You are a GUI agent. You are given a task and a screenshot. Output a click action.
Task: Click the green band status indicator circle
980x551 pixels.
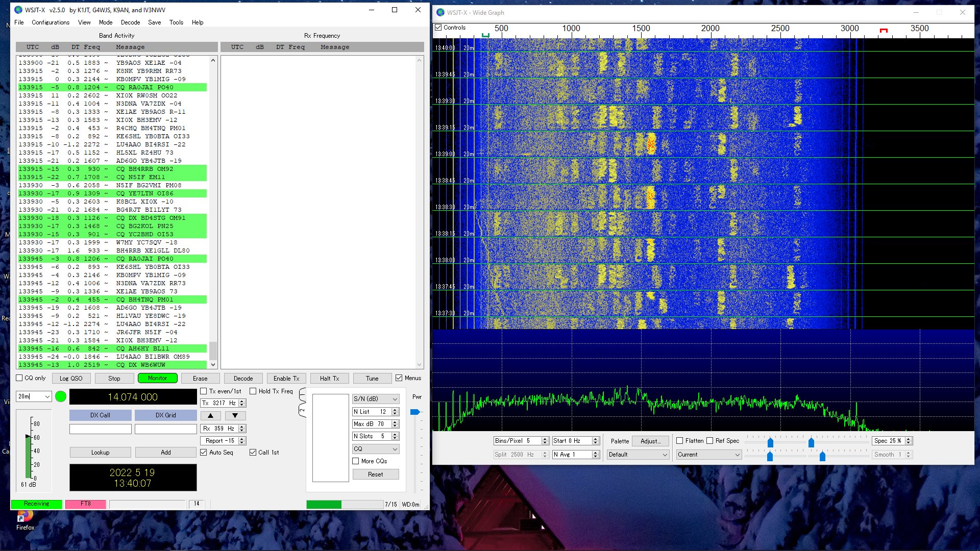point(61,396)
